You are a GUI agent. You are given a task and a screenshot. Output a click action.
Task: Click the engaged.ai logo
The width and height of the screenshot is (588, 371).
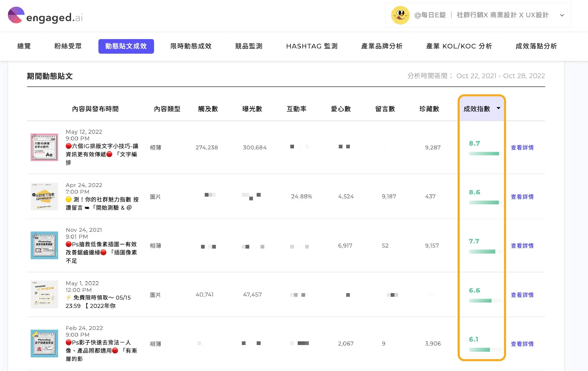pos(45,15)
